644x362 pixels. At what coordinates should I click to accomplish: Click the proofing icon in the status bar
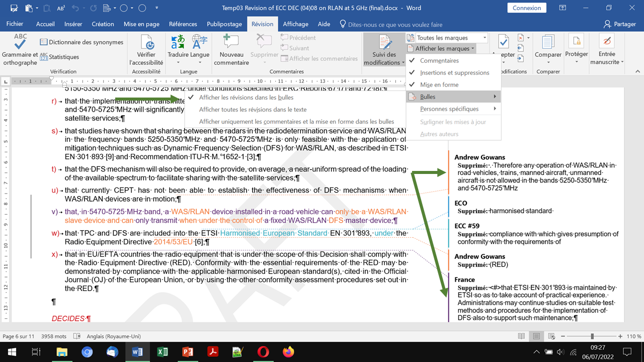tap(77, 336)
